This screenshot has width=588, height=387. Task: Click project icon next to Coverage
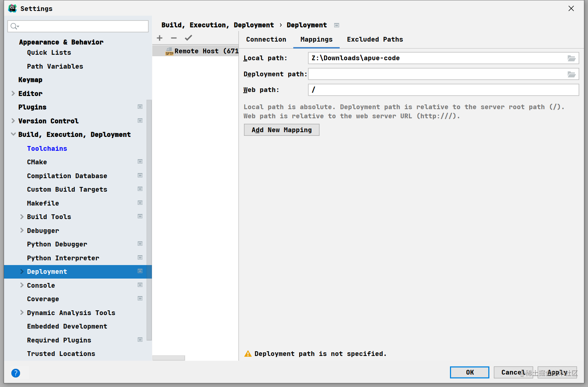click(x=140, y=298)
